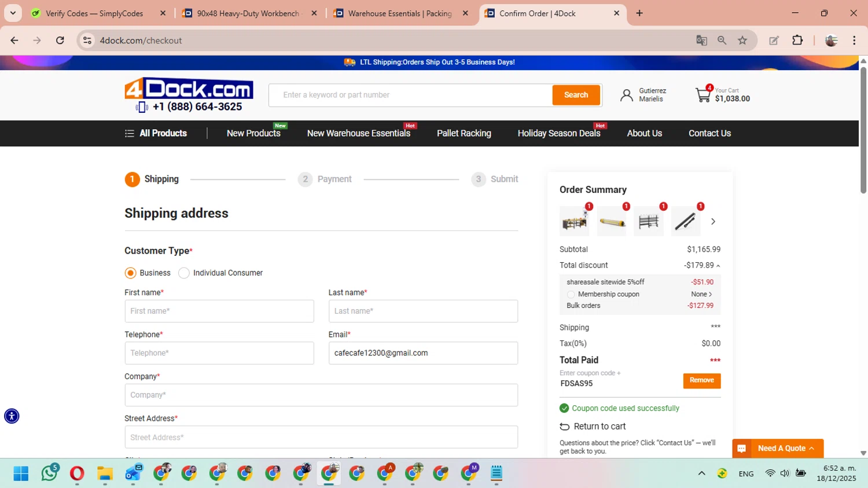Image resolution: width=868 pixels, height=488 pixels.
Task: Launch Opera from the taskbar
Action: [76, 474]
